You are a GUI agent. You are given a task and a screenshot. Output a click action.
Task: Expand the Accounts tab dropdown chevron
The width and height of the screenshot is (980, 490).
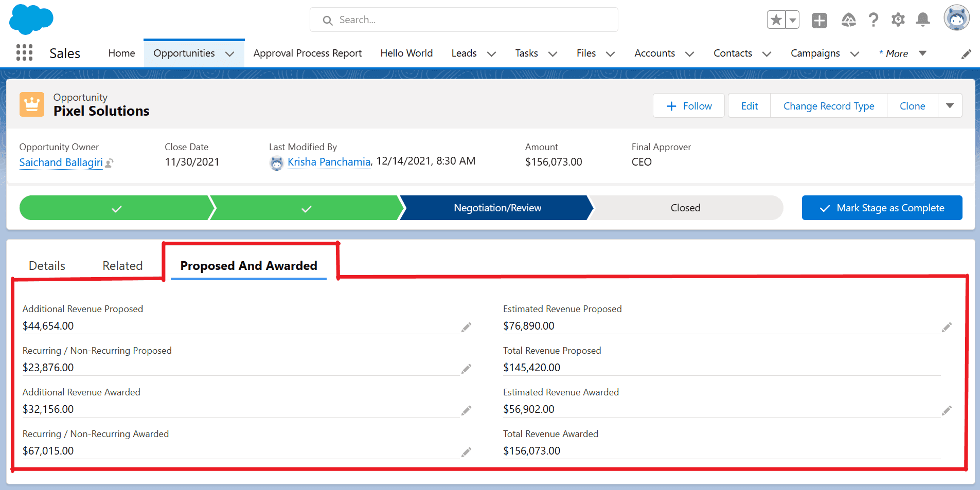point(689,54)
